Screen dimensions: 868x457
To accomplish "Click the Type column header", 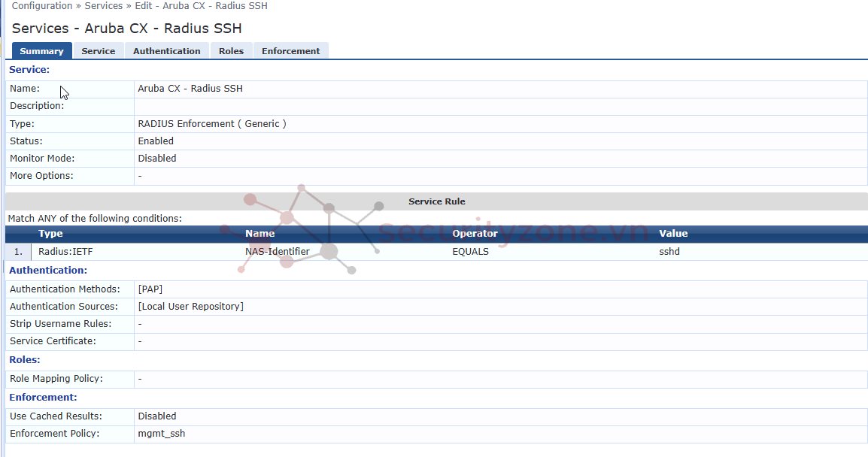I will (x=50, y=234).
